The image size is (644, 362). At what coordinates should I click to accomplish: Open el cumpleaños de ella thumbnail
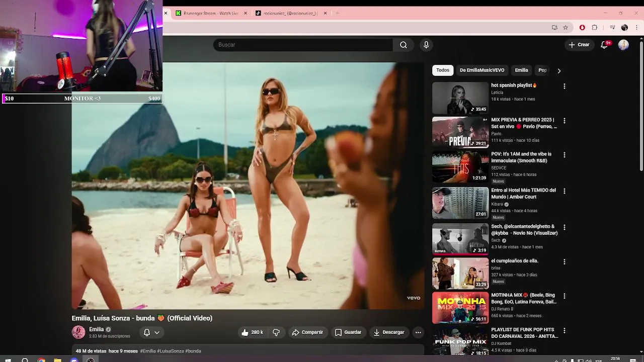coord(460,274)
